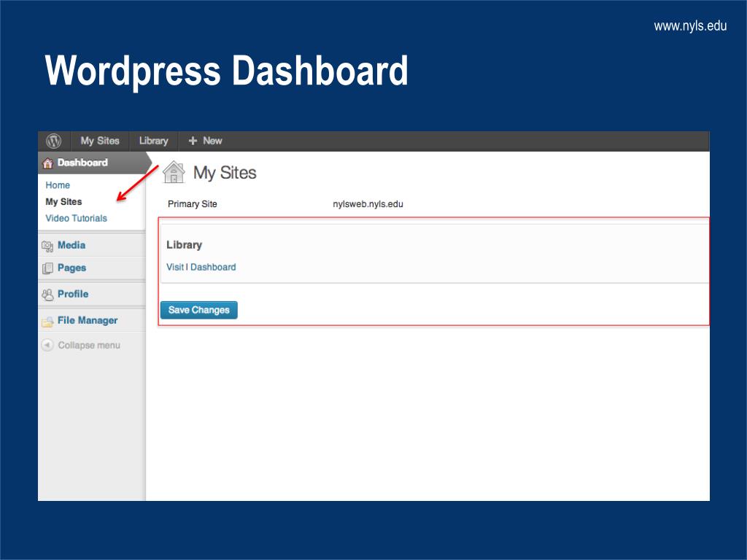This screenshot has width=747, height=560.
Task: Click the www.nyls.edu text
Action: coord(690,26)
